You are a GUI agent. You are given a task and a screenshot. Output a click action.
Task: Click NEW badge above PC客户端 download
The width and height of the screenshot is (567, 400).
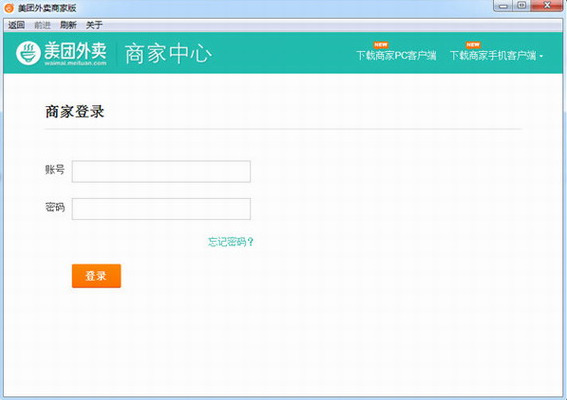point(381,45)
